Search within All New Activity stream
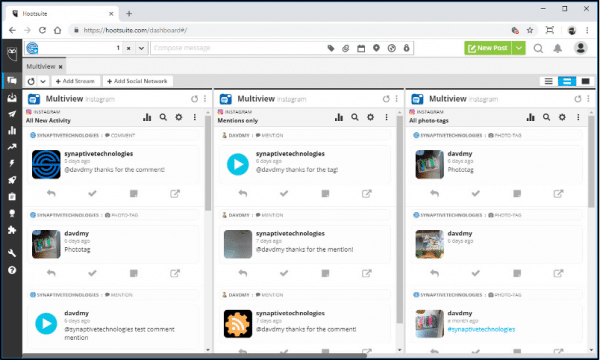 163,117
